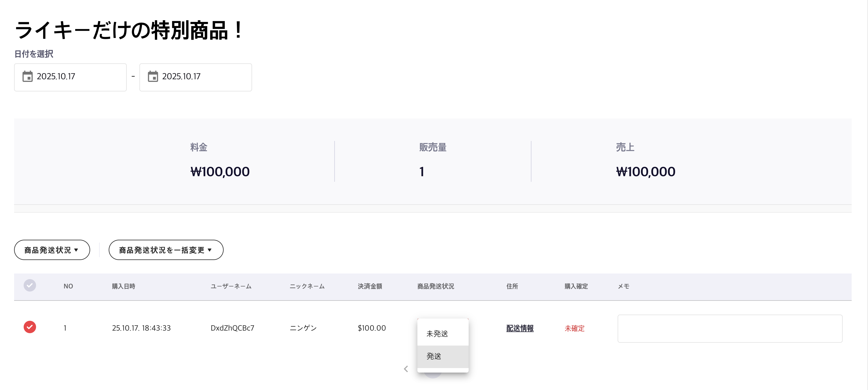The width and height of the screenshot is (868, 390).
Task: Go to previous page with left chevron
Action: [x=406, y=369]
